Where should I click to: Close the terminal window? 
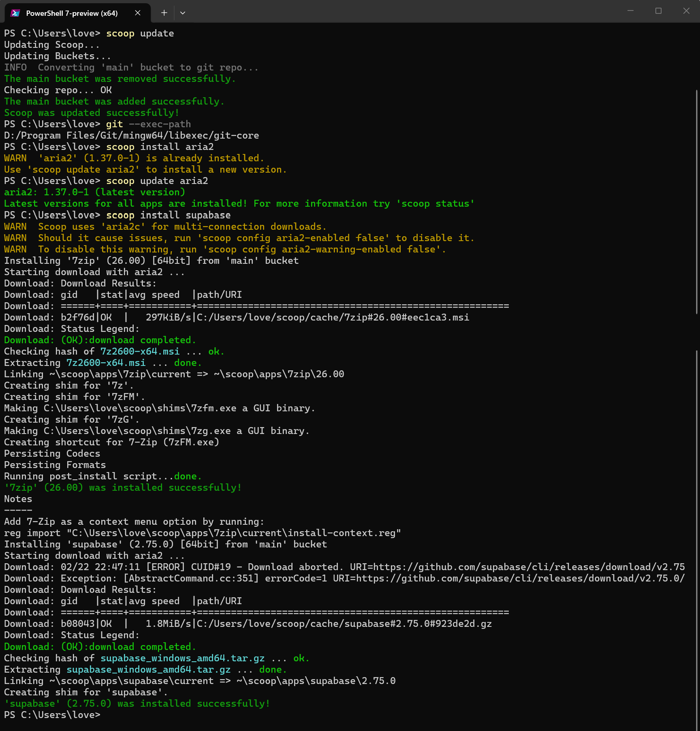click(x=686, y=11)
